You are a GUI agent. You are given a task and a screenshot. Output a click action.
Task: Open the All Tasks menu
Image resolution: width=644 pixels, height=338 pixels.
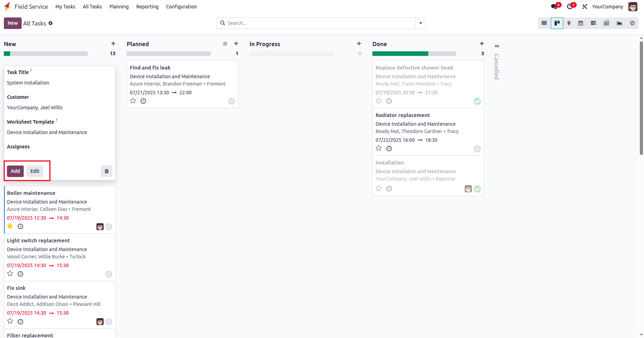(92, 7)
